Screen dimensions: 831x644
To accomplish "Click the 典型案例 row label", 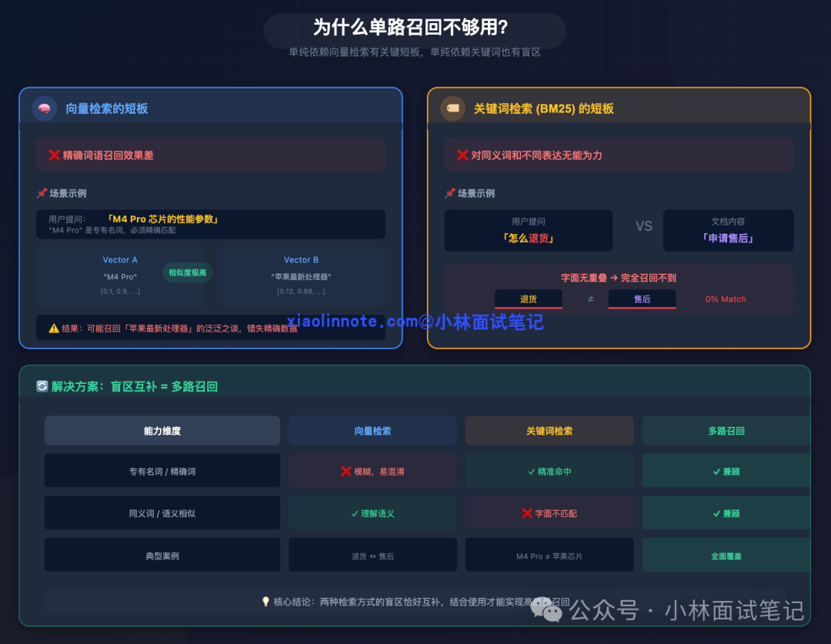I will pos(162,555).
